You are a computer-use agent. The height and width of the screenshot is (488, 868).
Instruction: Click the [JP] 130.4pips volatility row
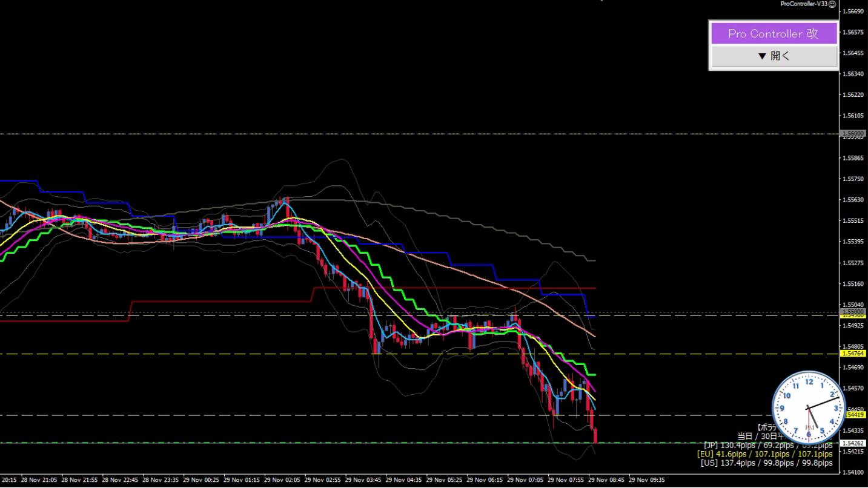coord(767,445)
